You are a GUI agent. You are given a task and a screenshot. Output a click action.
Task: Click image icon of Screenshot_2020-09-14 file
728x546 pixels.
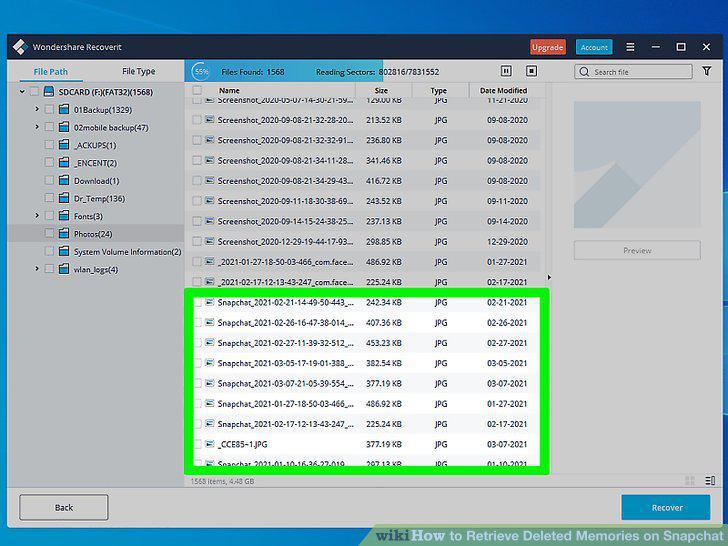pyautogui.click(x=210, y=221)
